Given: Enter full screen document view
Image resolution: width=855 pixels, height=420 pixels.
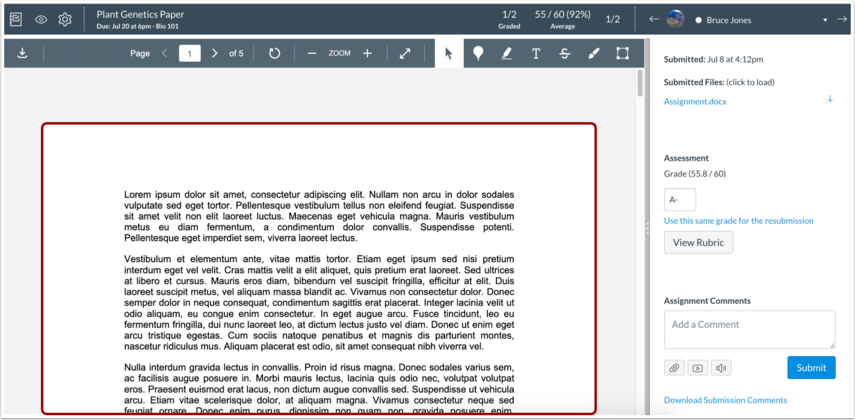Looking at the screenshot, I should coord(405,53).
